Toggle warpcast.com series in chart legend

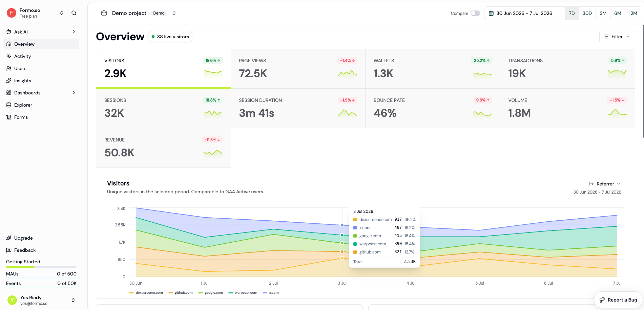coord(243,293)
